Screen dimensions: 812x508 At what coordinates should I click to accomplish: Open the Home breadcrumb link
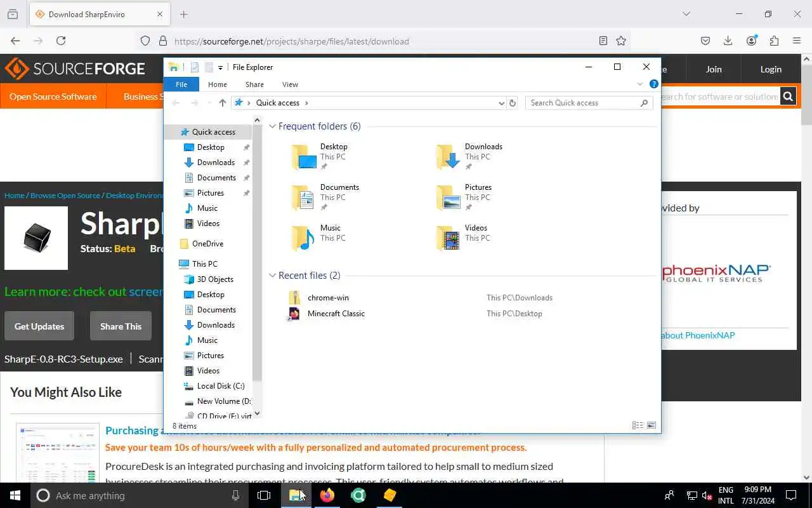click(15, 196)
